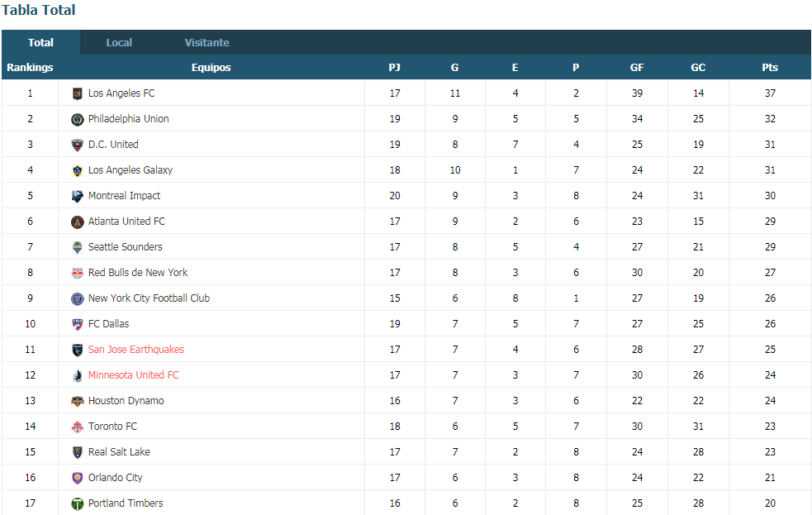The height and width of the screenshot is (515, 812).
Task: Click the Orlando City logo icon
Action: [x=77, y=478]
